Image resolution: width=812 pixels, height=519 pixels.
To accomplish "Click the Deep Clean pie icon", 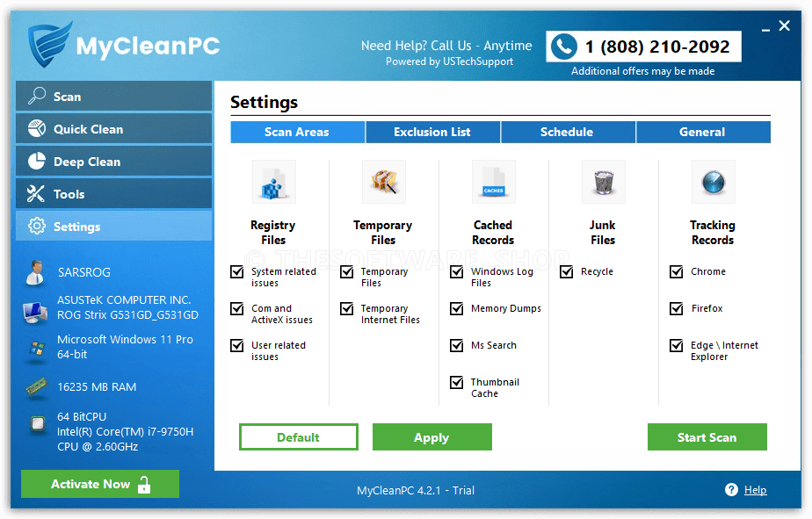I will pyautogui.click(x=37, y=161).
